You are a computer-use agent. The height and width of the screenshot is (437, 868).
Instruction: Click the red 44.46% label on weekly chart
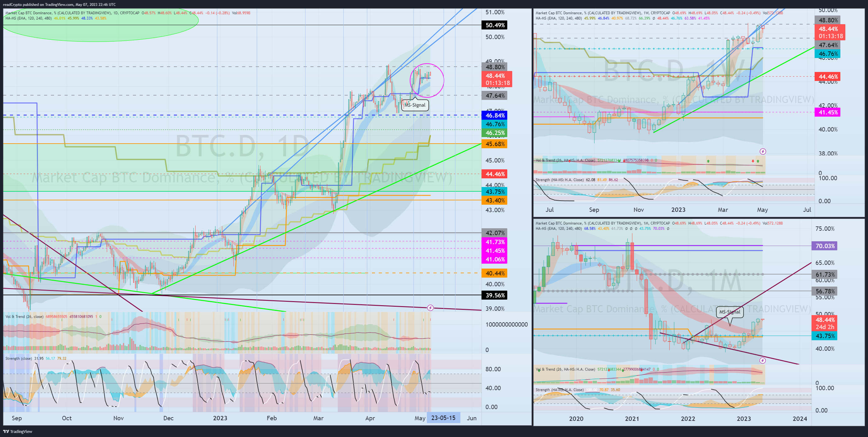pyautogui.click(x=828, y=77)
